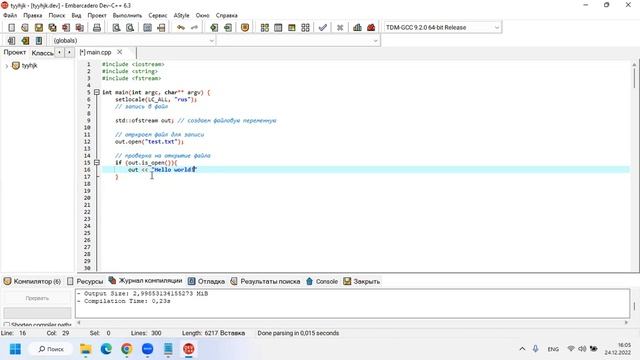Undo the last edit via toolbar arrow
This screenshot has height=360, width=640.
181,27
